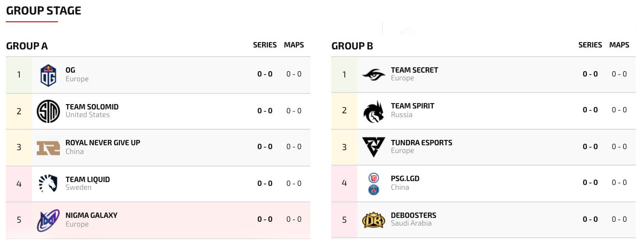
Task: Click the Team Secret eye logo
Action: tap(374, 74)
